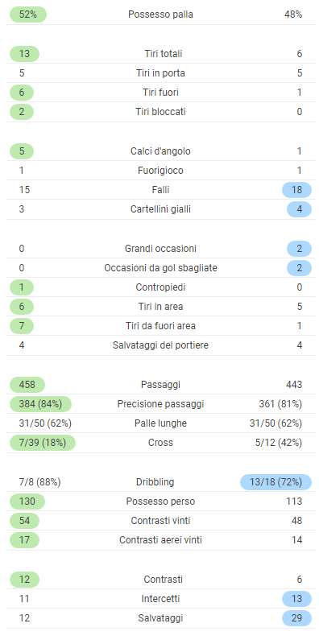319x644 pixels.
Task: Click the Cartellini gialli blue 4 badge
Action: click(299, 209)
